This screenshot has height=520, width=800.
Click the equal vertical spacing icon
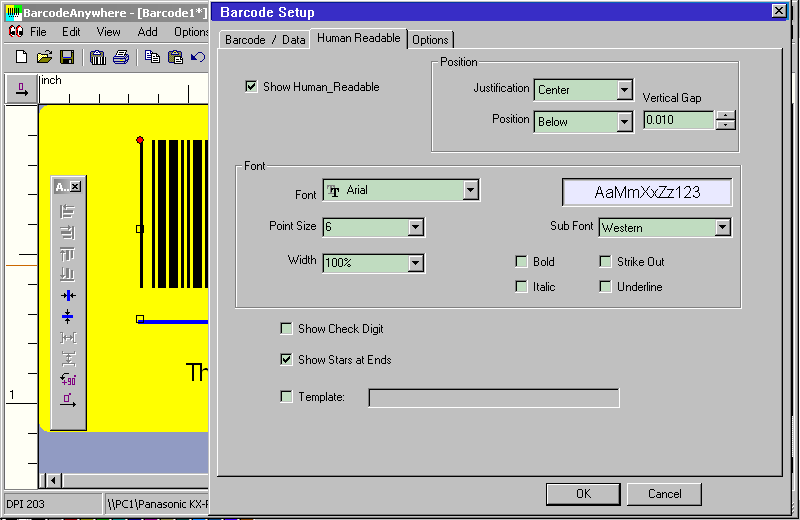click(x=67, y=359)
